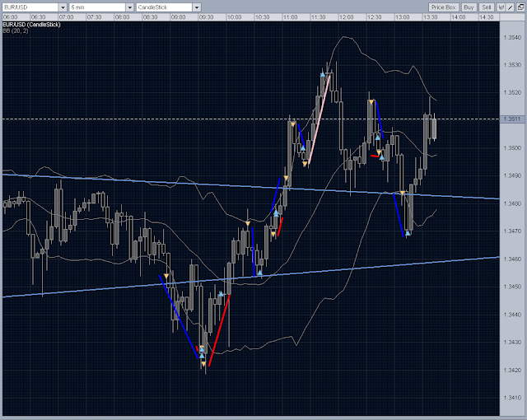The image size is (527, 420).
Task: Click the 1.3450 price axis label
Action: tap(512, 287)
